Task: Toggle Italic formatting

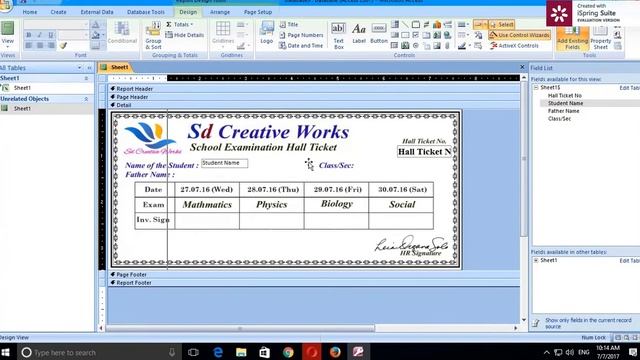Action: (x=40, y=35)
